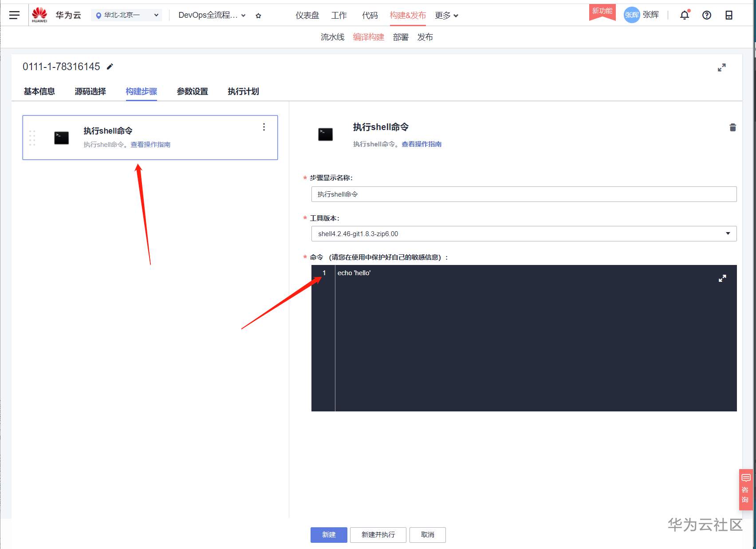Image resolution: width=756 pixels, height=549 pixels.
Task: Click the 新功能 badge
Action: pos(602,12)
